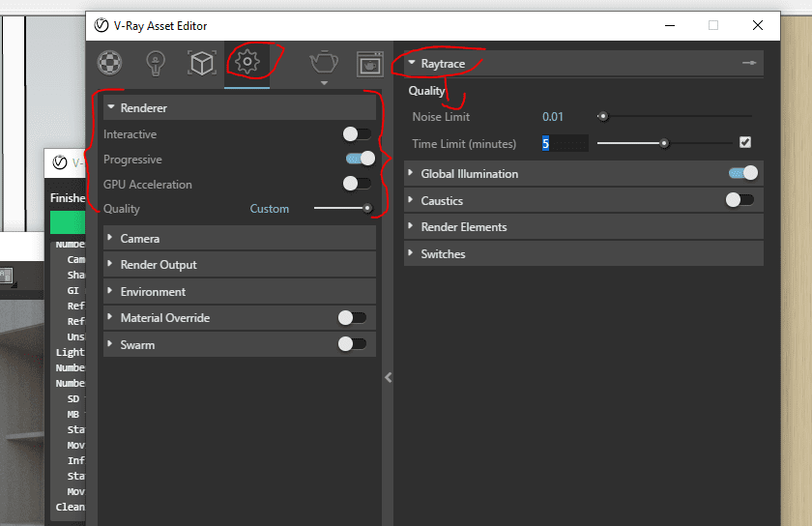Turn on the Swarm toggle
The height and width of the screenshot is (526, 812).
[x=352, y=343]
